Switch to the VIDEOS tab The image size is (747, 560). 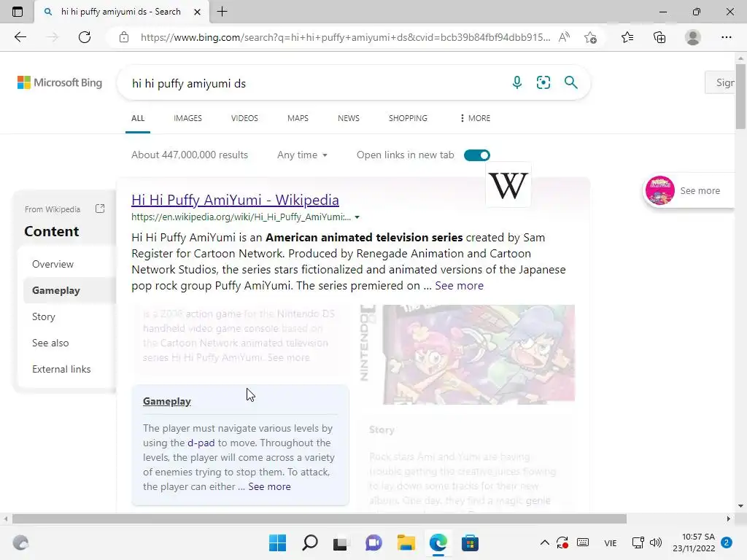click(x=244, y=118)
